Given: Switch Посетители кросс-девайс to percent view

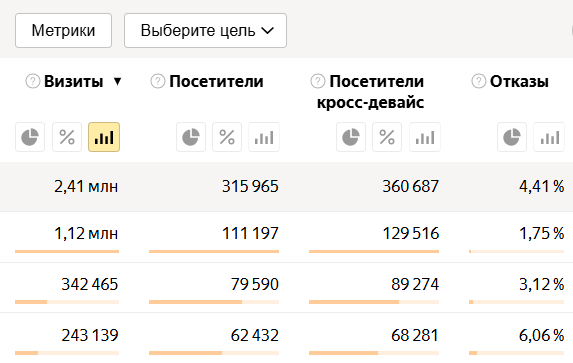Looking at the screenshot, I should coord(387,137).
